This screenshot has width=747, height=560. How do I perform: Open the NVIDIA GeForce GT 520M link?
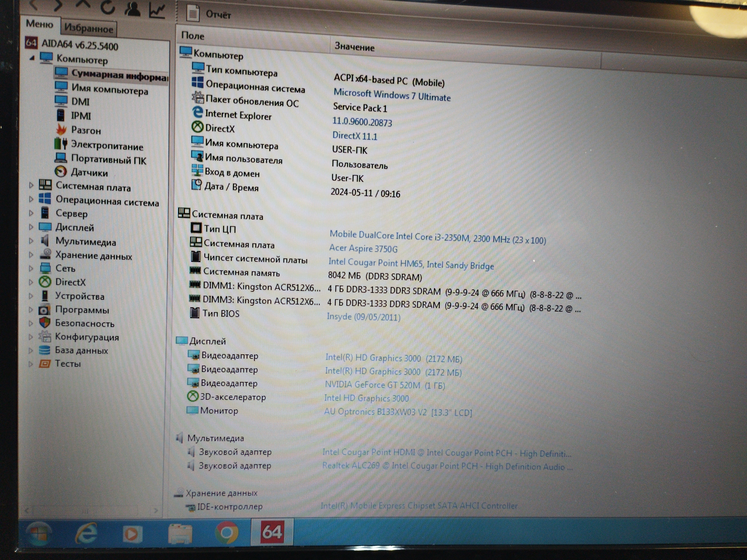[x=385, y=385]
